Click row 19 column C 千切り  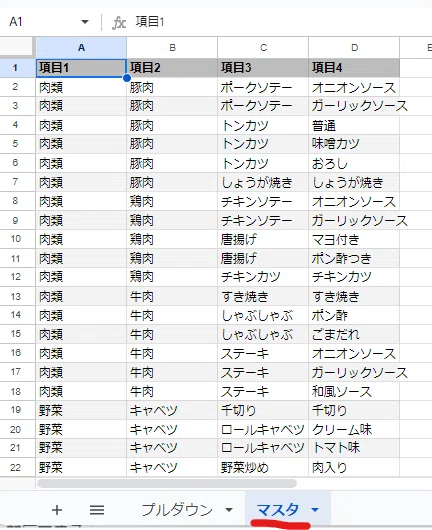pyautogui.click(x=263, y=410)
